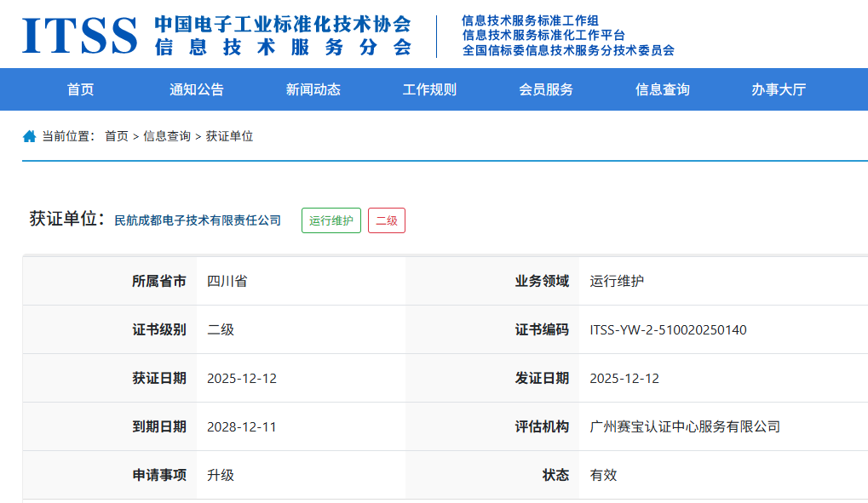Click the red 二级 badge
This screenshot has width=868, height=503.
click(x=386, y=220)
